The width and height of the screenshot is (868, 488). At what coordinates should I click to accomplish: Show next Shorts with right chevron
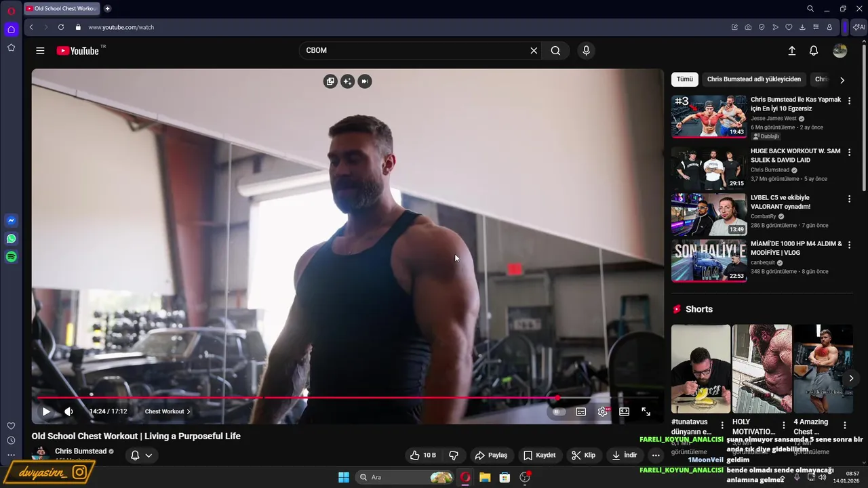851,378
